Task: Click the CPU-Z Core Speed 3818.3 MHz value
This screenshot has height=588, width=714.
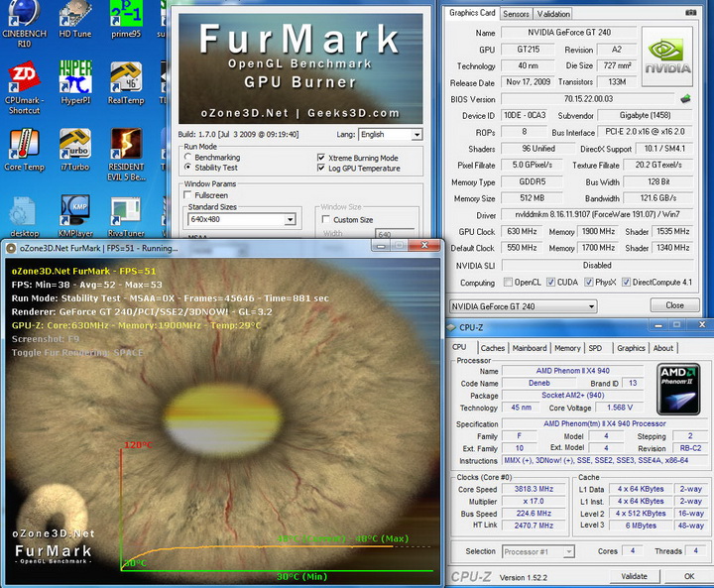Action: [534, 489]
